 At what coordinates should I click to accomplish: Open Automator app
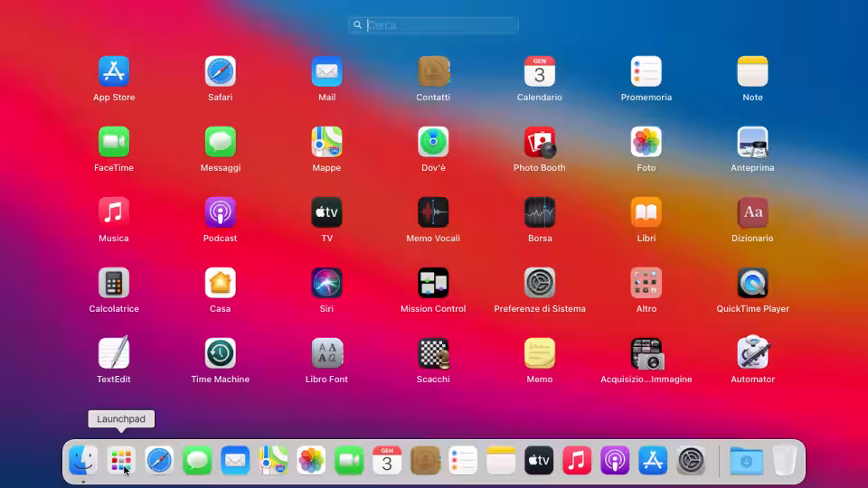pos(752,352)
